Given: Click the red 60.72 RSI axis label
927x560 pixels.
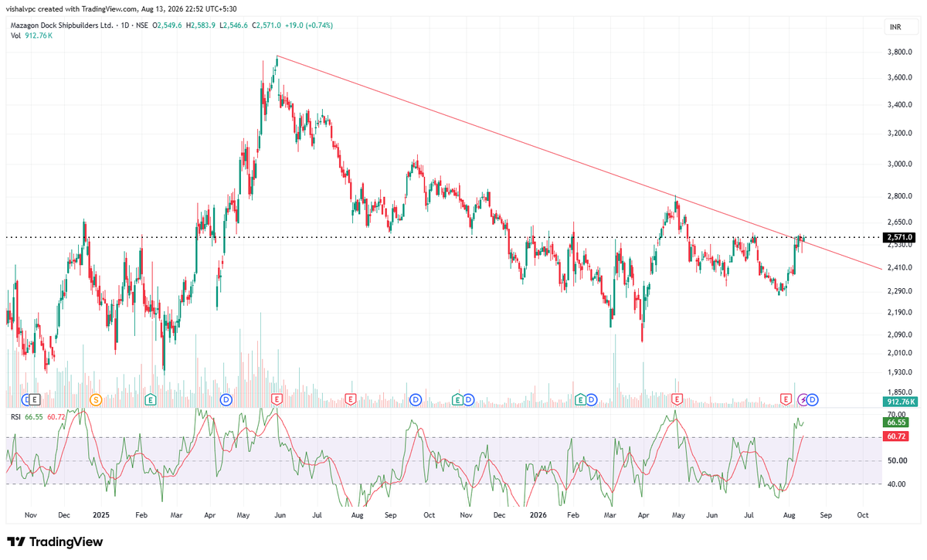Looking at the screenshot, I should 896,436.
